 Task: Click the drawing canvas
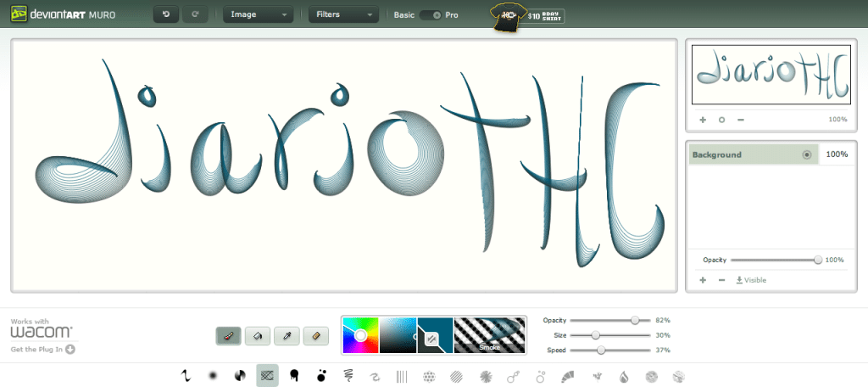[x=344, y=165]
